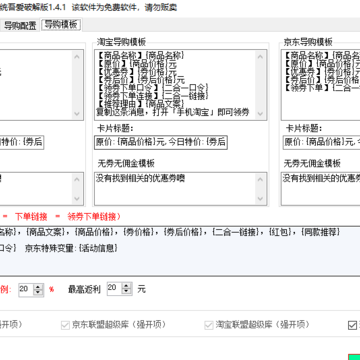The image size is (360, 360).
Task: Focus the leftmost card title field ending 特价:{券后
Action: (22, 142)
